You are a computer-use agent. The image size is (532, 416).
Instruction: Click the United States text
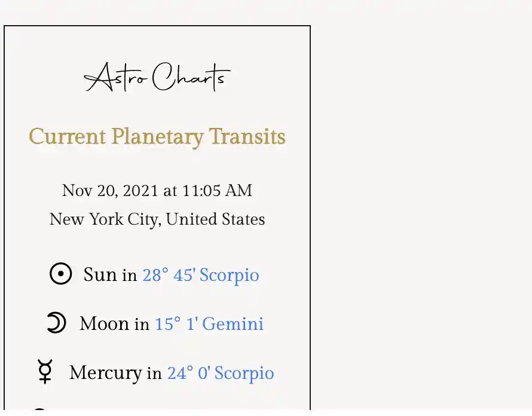pos(215,219)
